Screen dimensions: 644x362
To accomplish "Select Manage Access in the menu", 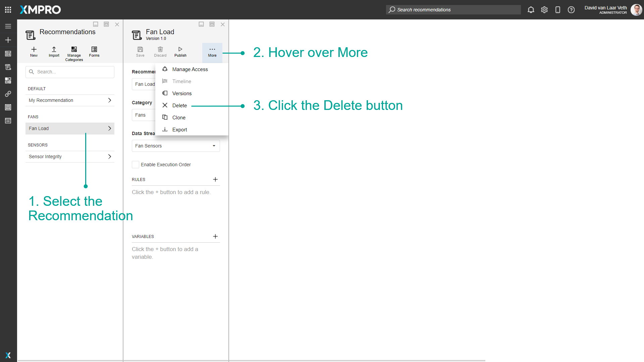I will pos(190,69).
